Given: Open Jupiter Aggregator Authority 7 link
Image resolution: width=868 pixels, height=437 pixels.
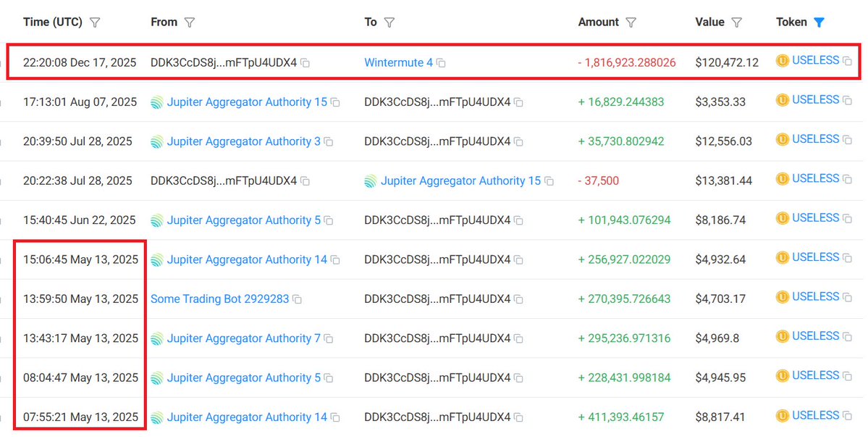Looking at the screenshot, I should tap(243, 338).
